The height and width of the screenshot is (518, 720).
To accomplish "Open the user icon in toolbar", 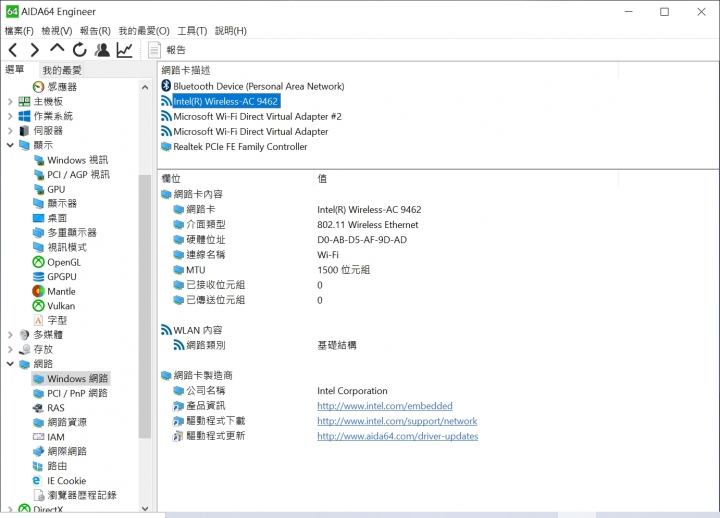I will [102, 50].
